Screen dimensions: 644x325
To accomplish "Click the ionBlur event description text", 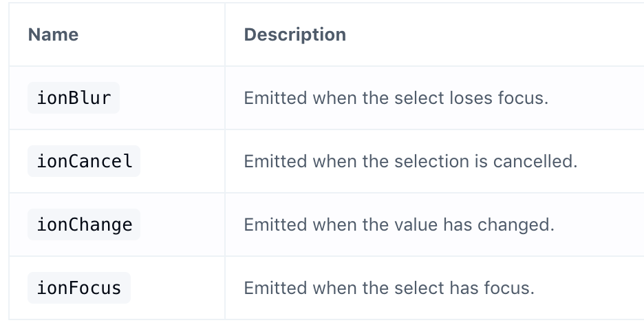I will [396, 98].
